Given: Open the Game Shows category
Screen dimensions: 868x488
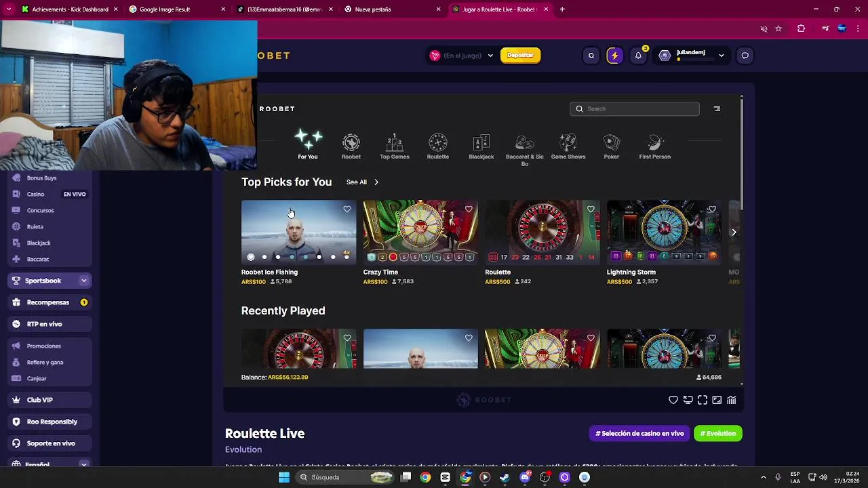Looking at the screenshot, I should pyautogui.click(x=568, y=146).
